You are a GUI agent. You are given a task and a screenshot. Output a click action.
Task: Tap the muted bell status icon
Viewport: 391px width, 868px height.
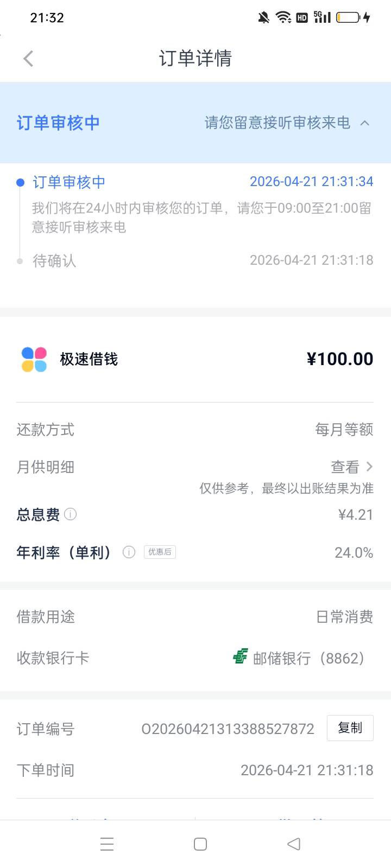[x=263, y=17]
